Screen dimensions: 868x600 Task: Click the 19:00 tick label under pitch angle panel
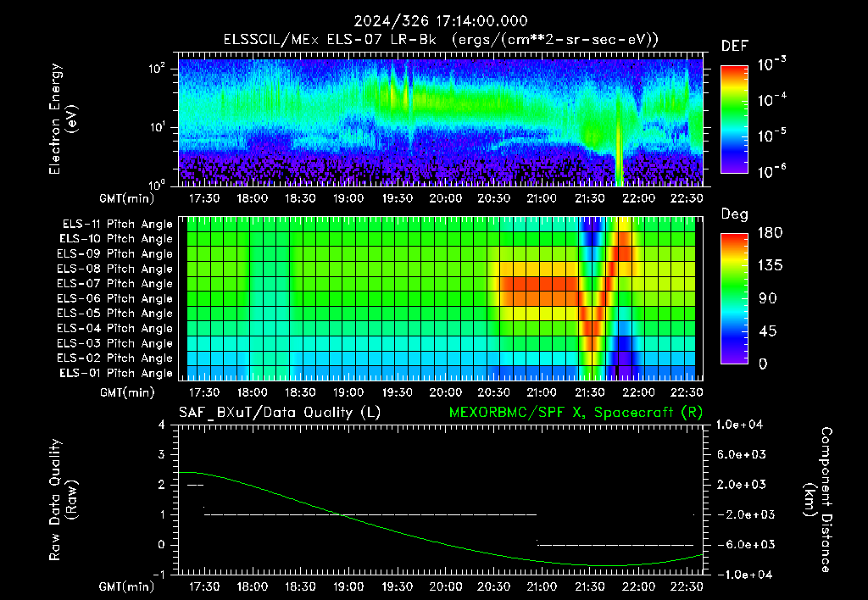click(x=348, y=392)
